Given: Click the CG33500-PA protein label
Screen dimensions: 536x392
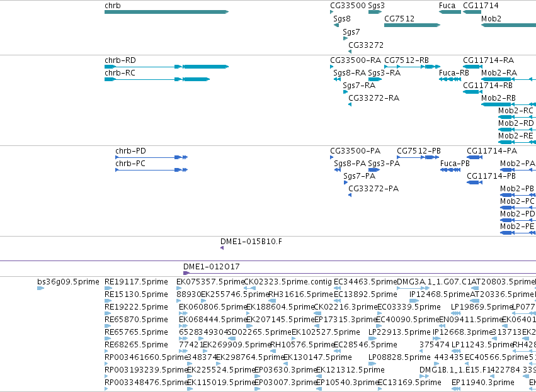Looking at the screenshot, I should tap(355, 151).
